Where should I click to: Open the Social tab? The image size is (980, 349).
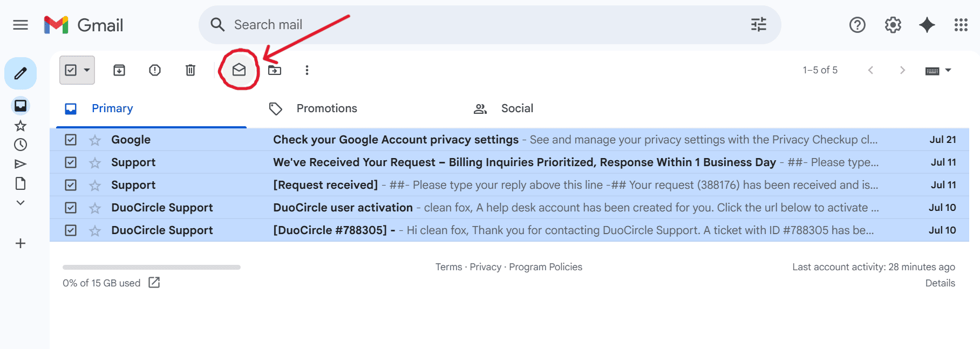pyautogui.click(x=516, y=108)
